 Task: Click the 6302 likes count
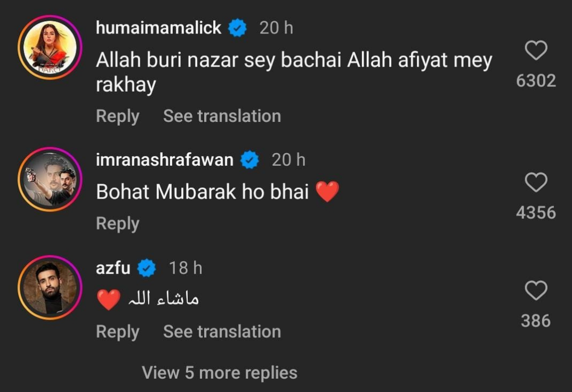(536, 81)
